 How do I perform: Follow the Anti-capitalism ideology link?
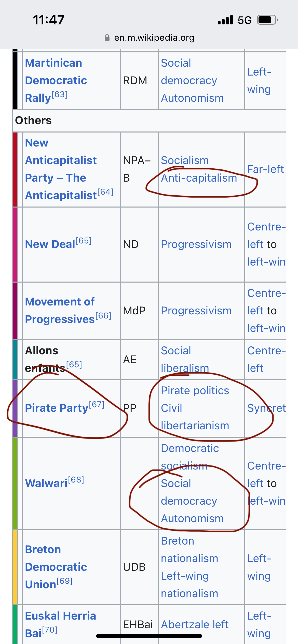coord(199,178)
